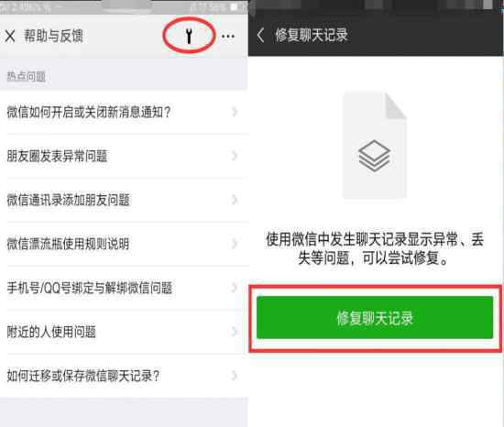Expand chevron beside 附近的人使用问题
Screen dimensions: 504x427
coord(235,332)
